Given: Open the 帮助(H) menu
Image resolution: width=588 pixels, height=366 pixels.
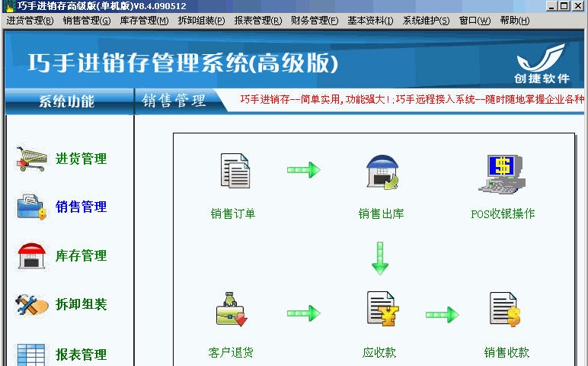Looking at the screenshot, I should [x=515, y=21].
